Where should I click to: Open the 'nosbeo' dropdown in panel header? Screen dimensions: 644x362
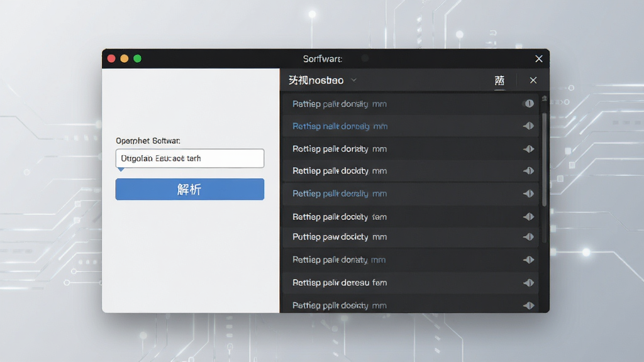click(353, 80)
